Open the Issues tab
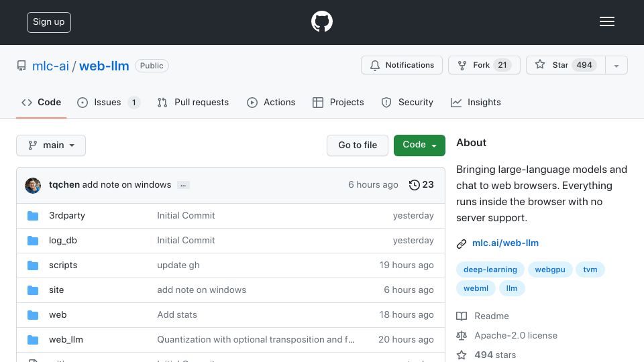644x362 pixels. [109, 102]
